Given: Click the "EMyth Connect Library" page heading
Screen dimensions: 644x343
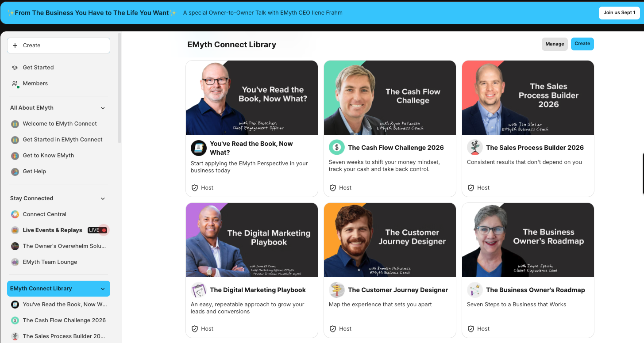Looking at the screenshot, I should click(231, 45).
